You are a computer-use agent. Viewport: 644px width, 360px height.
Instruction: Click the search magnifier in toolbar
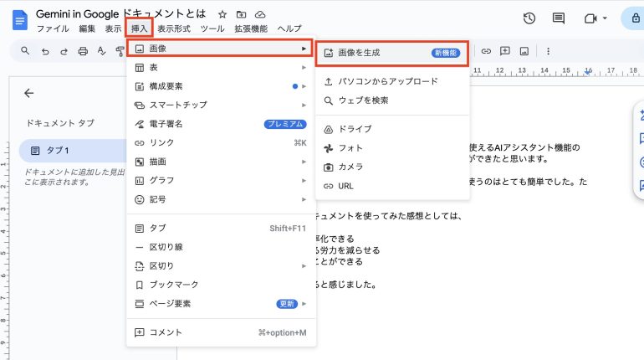tap(25, 51)
